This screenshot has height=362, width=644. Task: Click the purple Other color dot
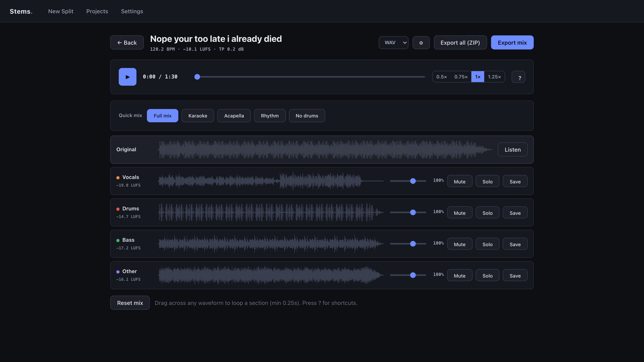pyautogui.click(x=118, y=272)
